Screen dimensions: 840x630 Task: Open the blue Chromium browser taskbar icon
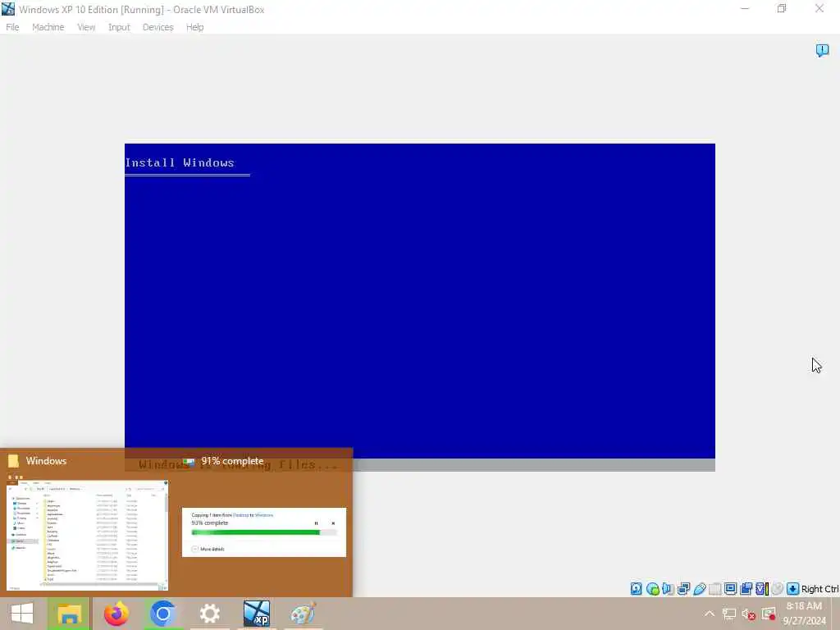[x=163, y=614]
